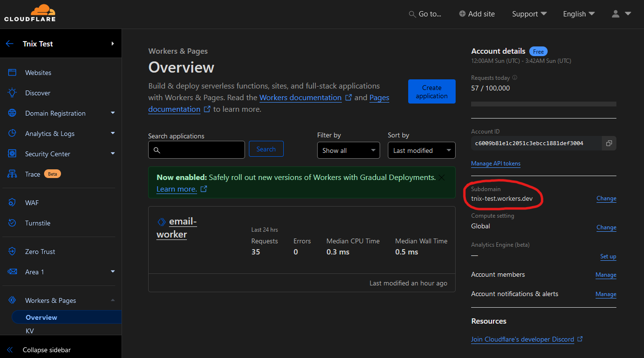Viewport: 644px width, 358px height.
Task: Manage Account notifications & alerts
Action: point(606,294)
